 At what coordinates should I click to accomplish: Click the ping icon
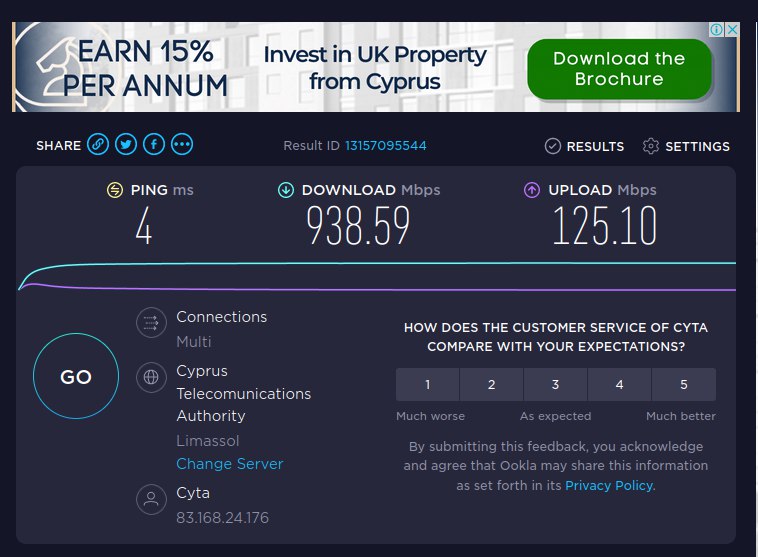point(116,190)
